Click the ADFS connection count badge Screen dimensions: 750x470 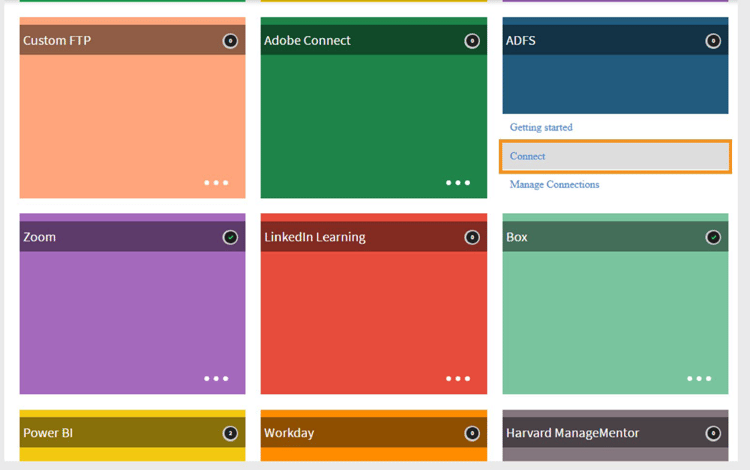(713, 41)
